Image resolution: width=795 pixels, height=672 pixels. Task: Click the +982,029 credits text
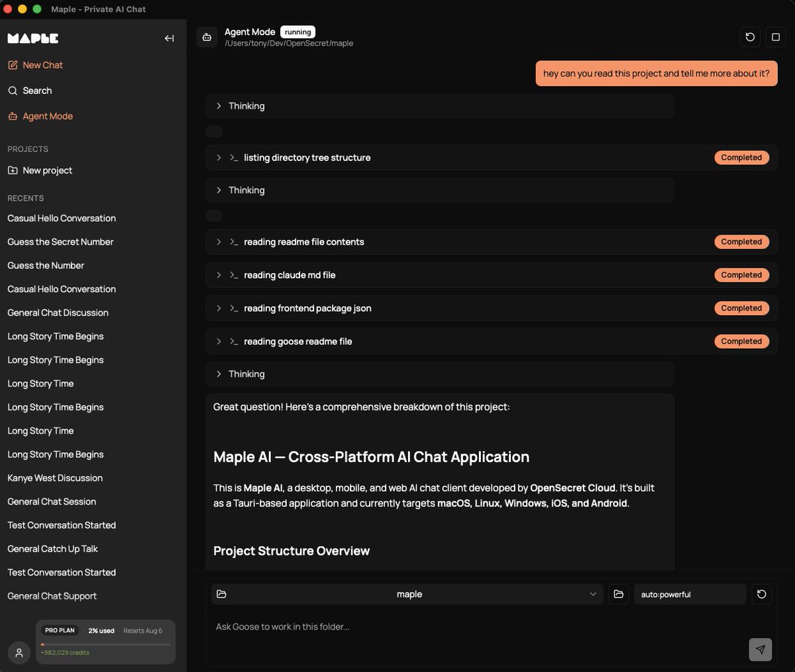point(65,653)
